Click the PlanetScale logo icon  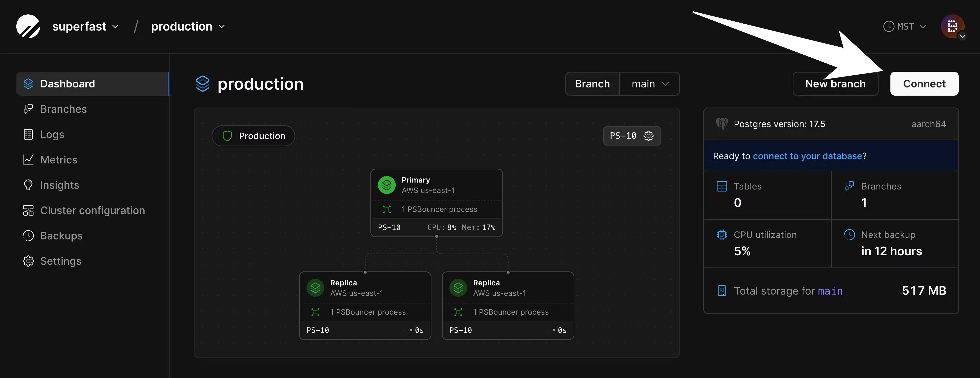[28, 26]
